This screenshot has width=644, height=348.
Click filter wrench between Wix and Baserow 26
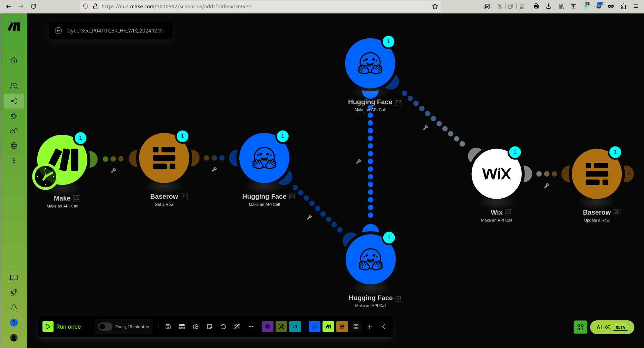click(x=547, y=185)
